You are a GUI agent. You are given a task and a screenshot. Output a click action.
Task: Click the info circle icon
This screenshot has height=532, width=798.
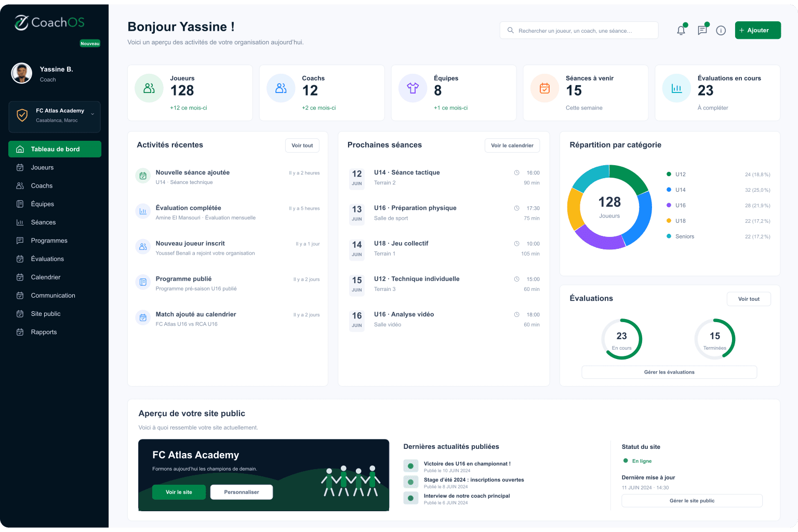pos(721,31)
